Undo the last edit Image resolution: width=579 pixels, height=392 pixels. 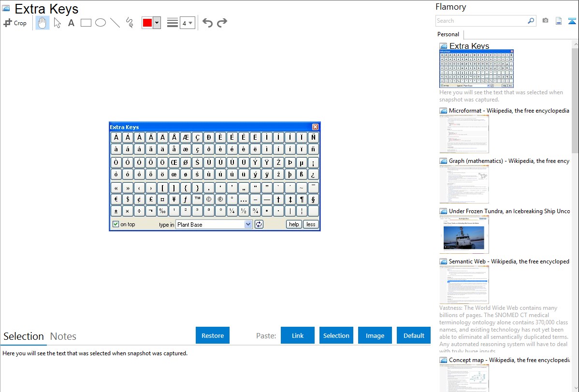(207, 23)
